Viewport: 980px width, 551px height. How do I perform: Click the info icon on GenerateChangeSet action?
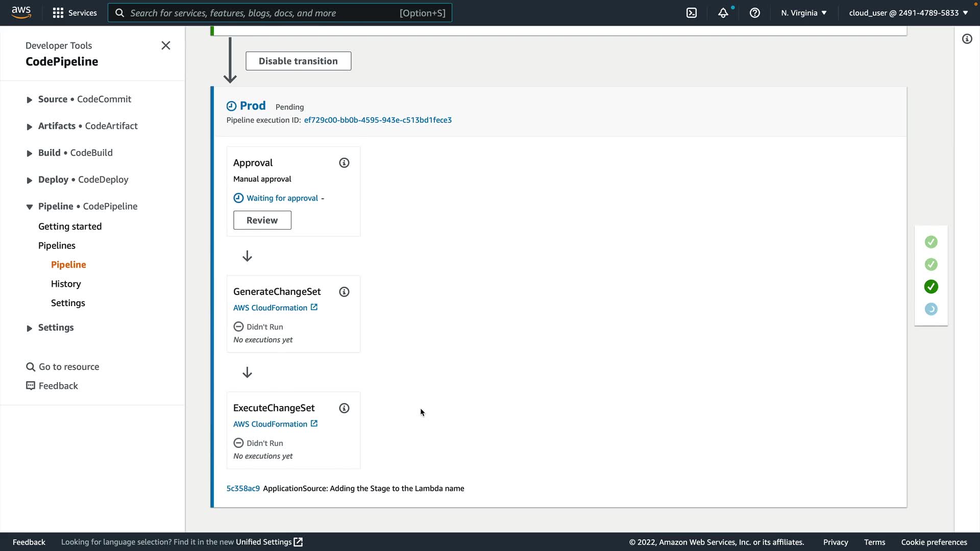344,292
